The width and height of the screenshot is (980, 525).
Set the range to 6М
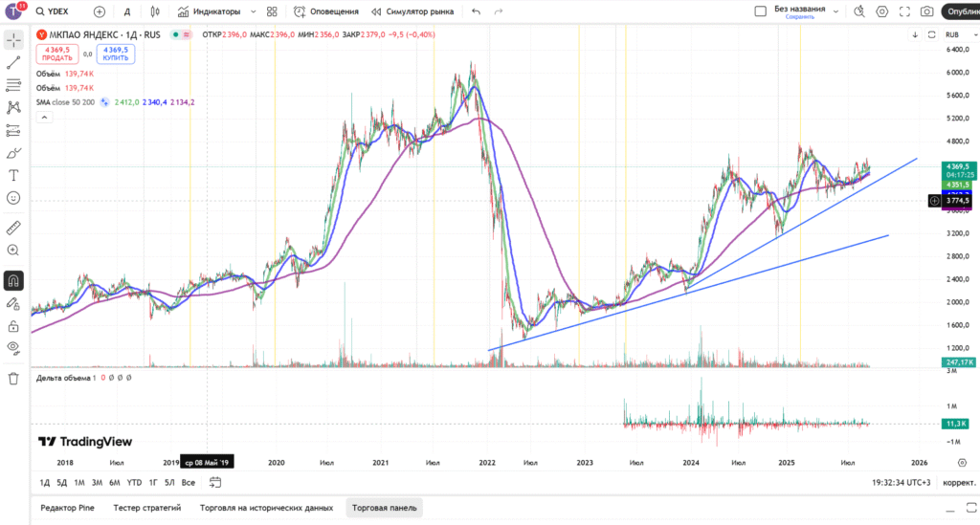pyautogui.click(x=115, y=483)
